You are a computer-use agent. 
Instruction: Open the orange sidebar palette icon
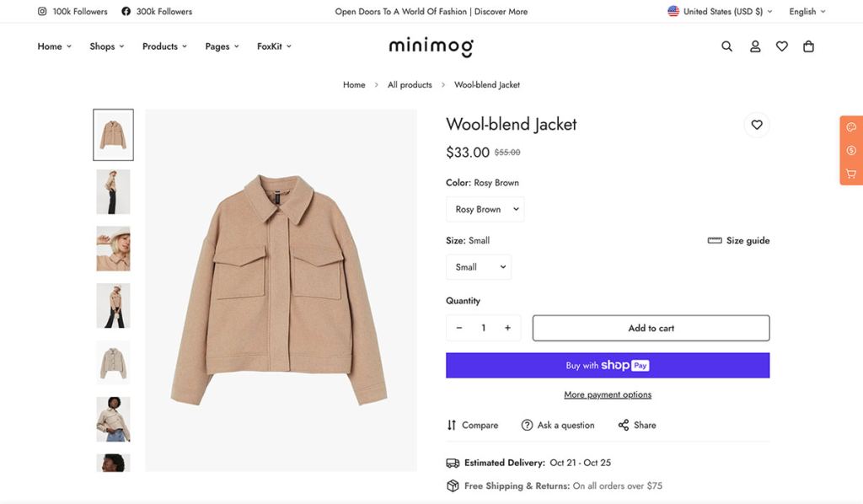tap(851, 127)
